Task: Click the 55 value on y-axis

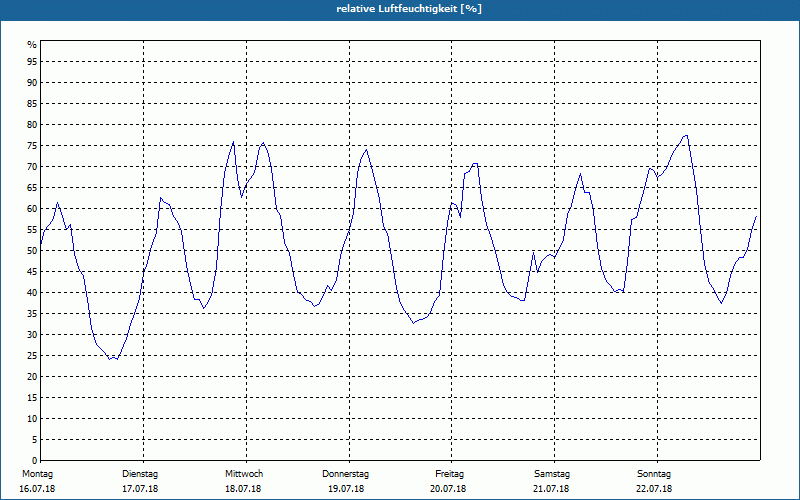Action: coord(32,230)
